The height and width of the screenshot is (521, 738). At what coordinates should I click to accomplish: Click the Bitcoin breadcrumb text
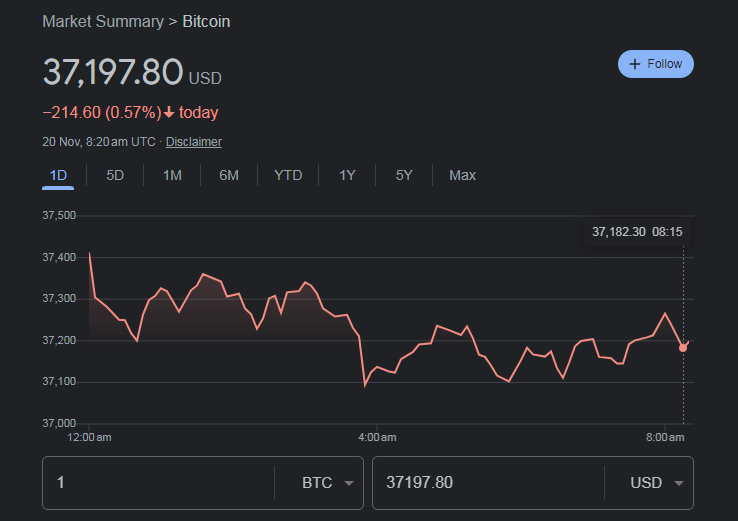pos(206,22)
